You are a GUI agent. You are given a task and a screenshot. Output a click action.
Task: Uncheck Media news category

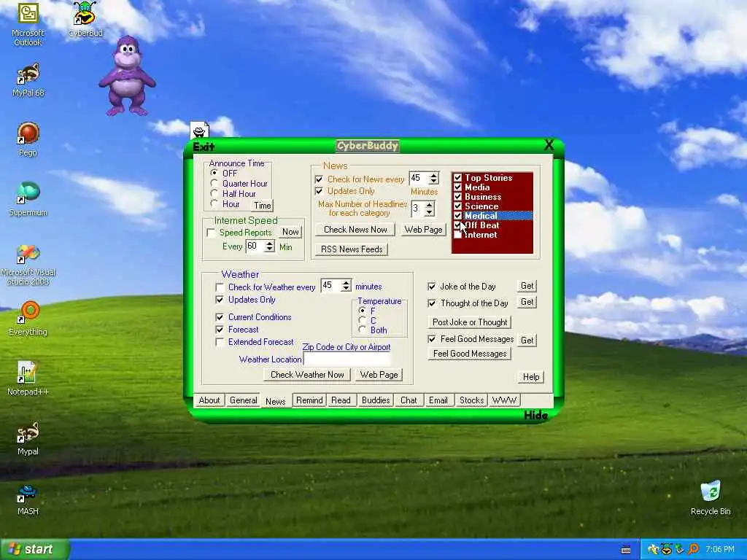click(x=458, y=187)
